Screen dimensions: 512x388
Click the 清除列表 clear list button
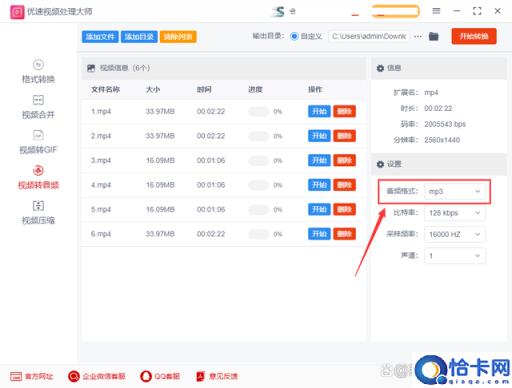coord(178,37)
